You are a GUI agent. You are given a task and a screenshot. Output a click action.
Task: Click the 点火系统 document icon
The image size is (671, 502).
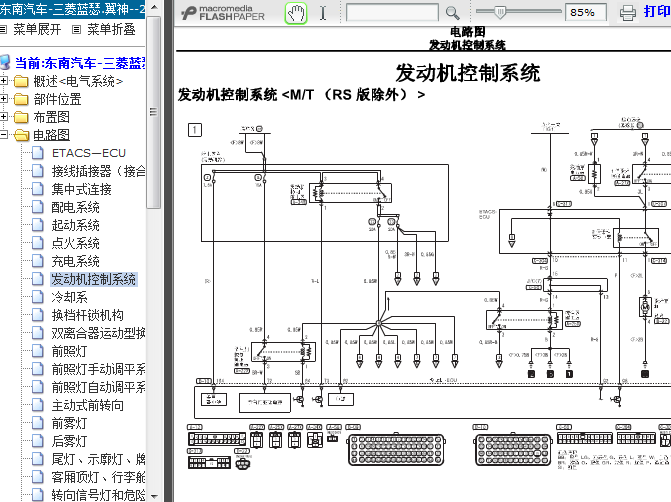(x=38, y=243)
